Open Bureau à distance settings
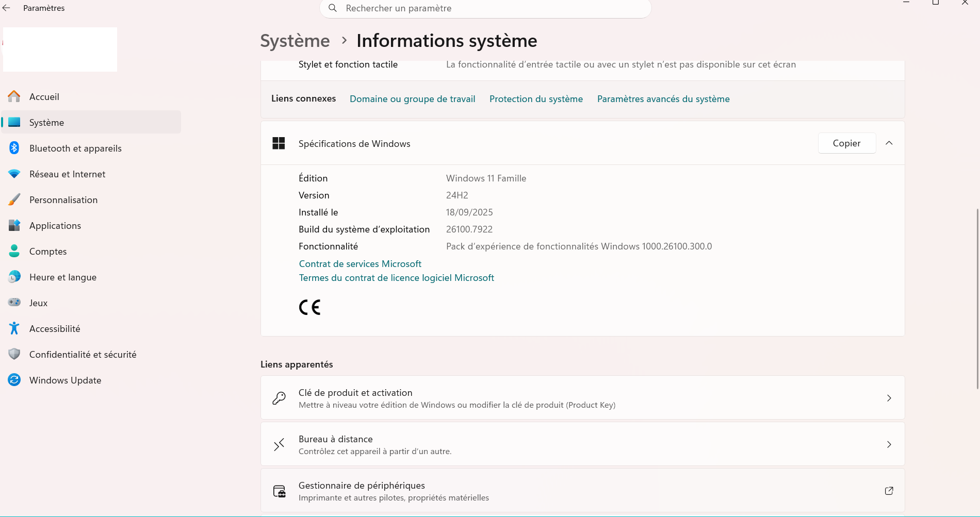The height and width of the screenshot is (517, 980). 583,444
